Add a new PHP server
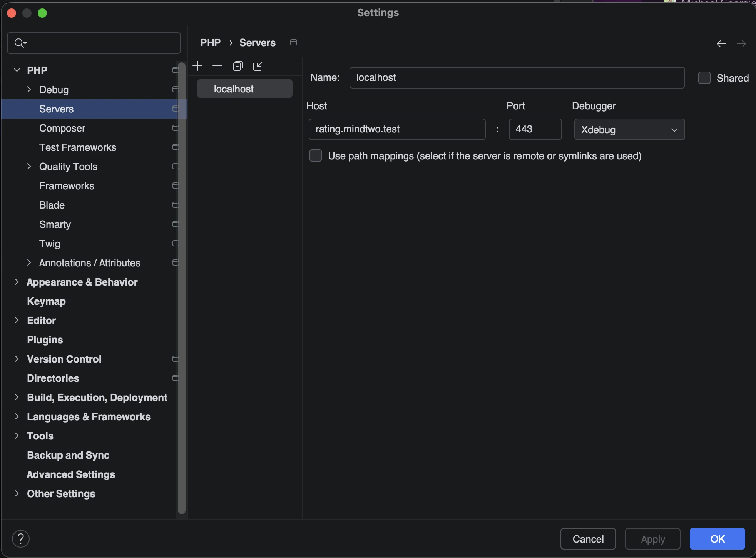 pyautogui.click(x=197, y=66)
